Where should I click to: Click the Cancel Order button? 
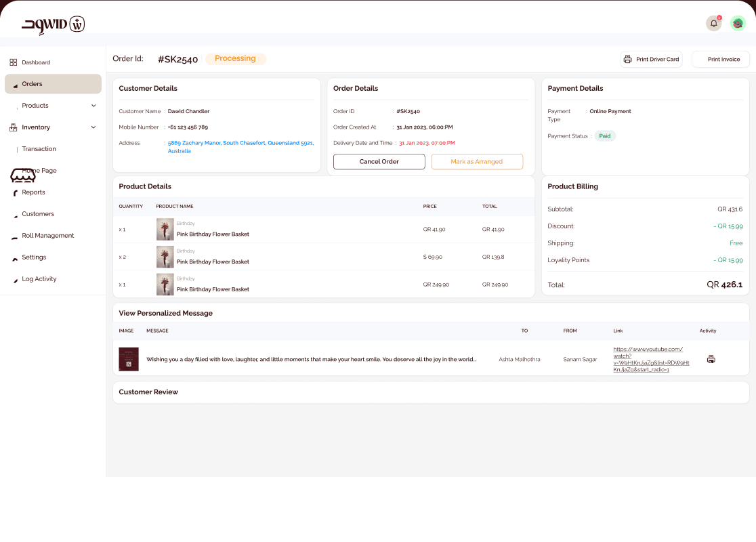tap(379, 161)
